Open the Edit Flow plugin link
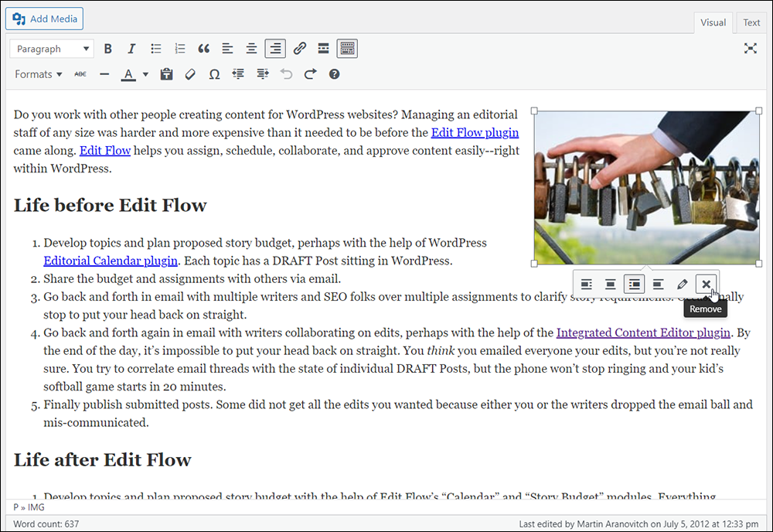773x532 pixels. click(x=475, y=133)
